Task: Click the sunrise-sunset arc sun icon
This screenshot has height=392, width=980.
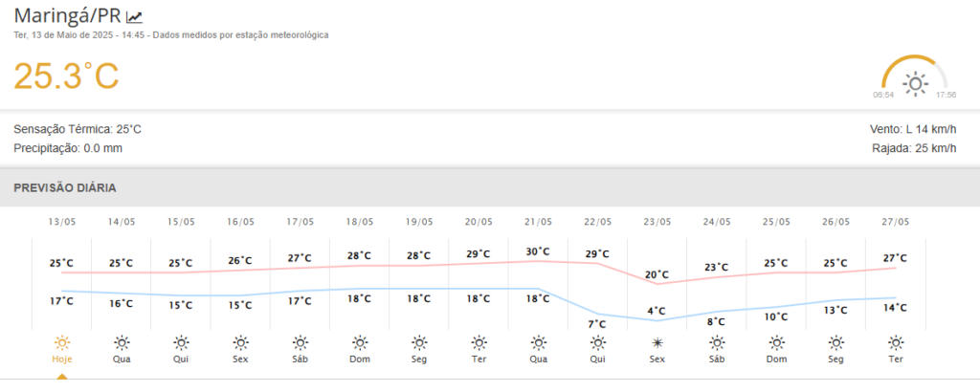Action: pyautogui.click(x=916, y=83)
